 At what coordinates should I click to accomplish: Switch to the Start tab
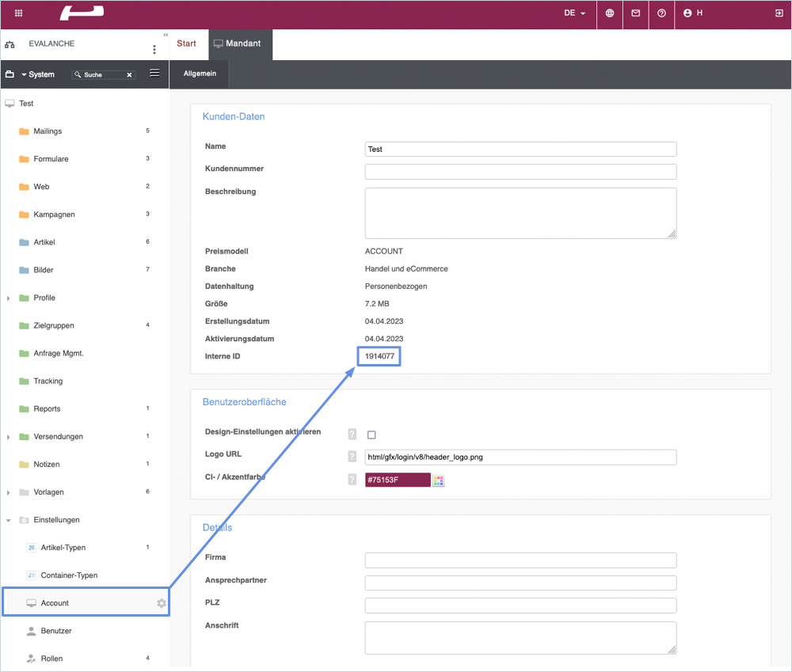186,44
